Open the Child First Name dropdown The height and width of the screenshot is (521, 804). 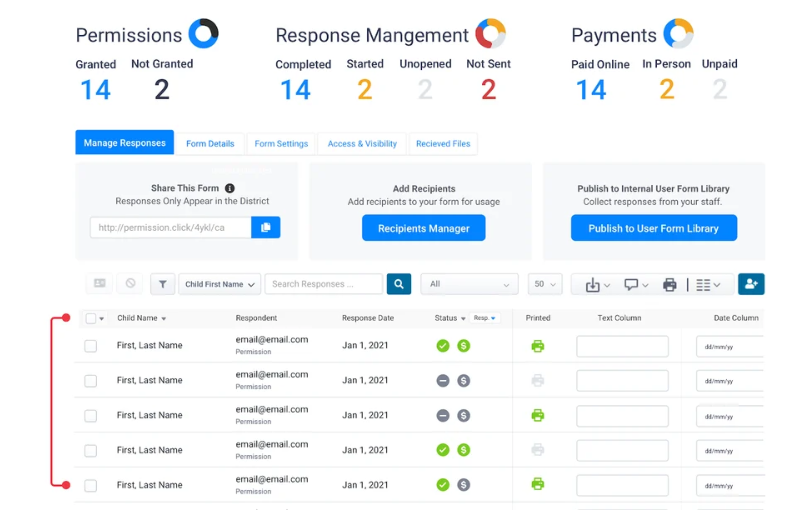click(x=219, y=284)
